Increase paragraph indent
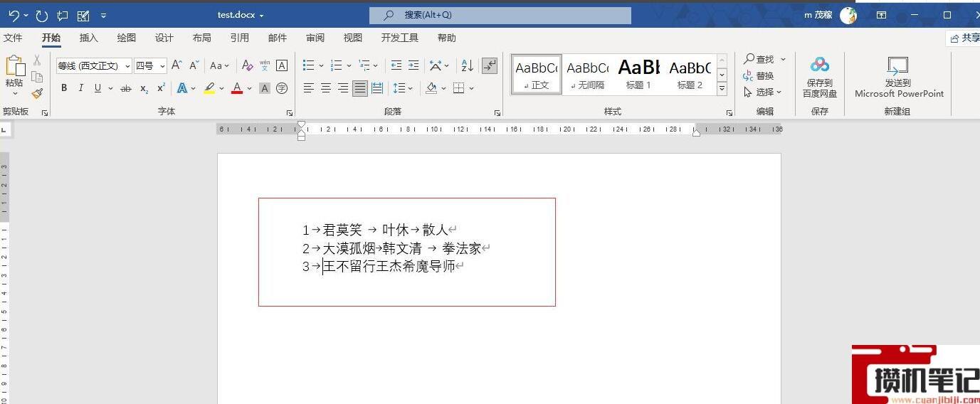Viewport: 980px width, 404px height. (413, 65)
